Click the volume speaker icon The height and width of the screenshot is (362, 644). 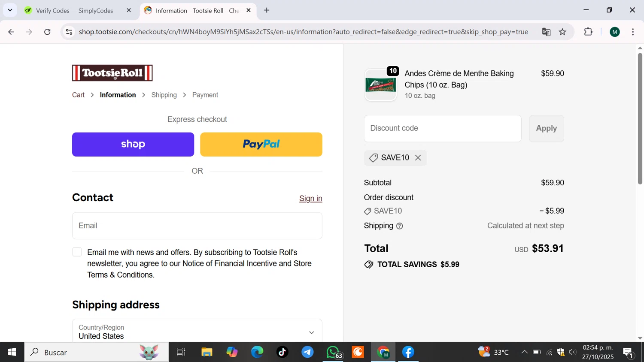tap(572, 352)
